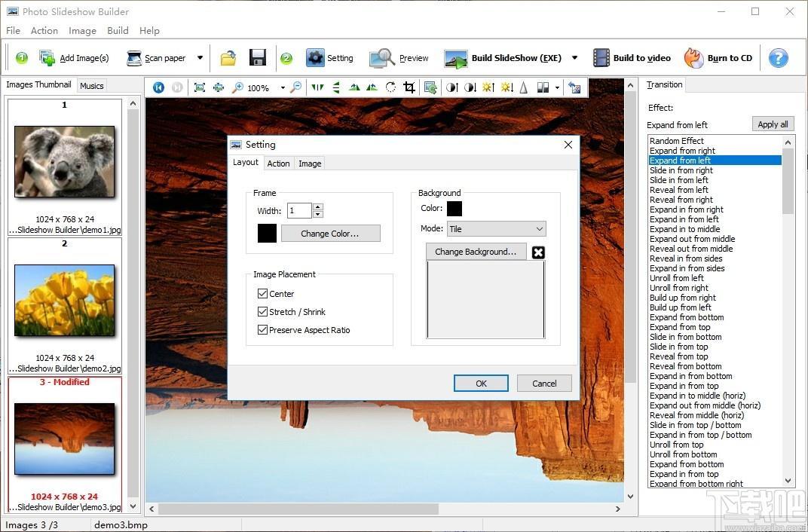808x532 pixels.
Task: Open the Image menu
Action: tap(82, 31)
